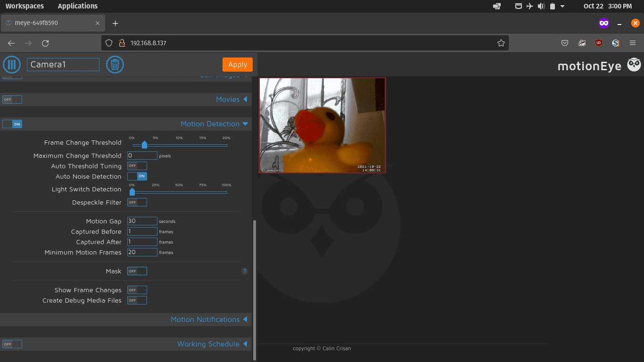Open the Pocket save icon

pyautogui.click(x=565, y=43)
